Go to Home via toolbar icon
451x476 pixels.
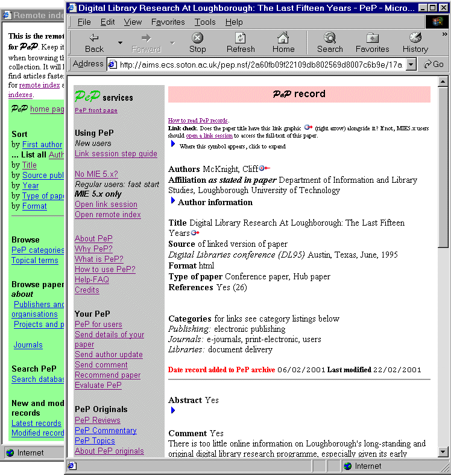click(283, 38)
